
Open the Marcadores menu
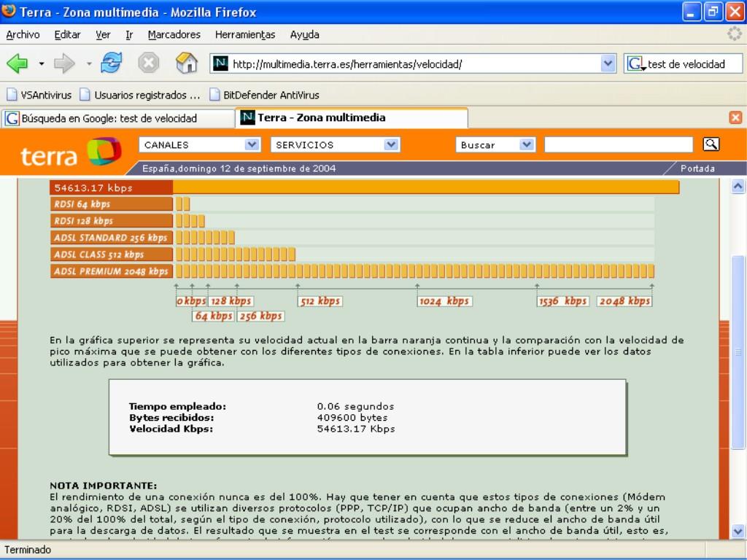[174, 34]
